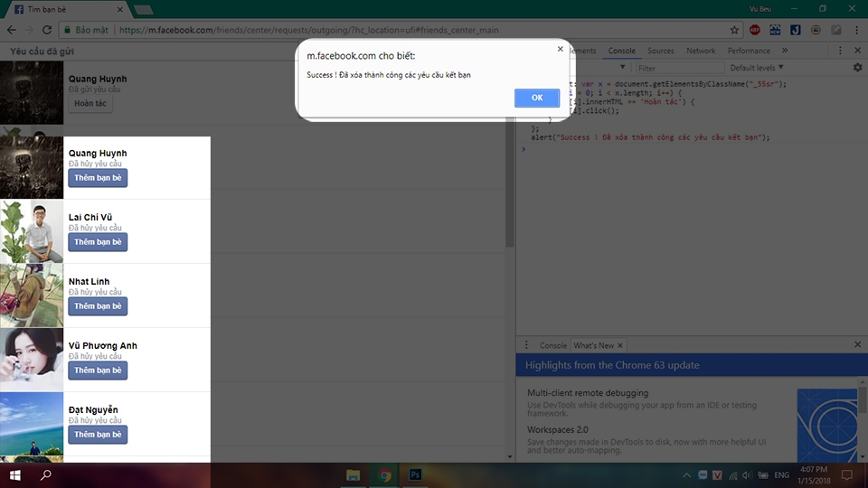The width and height of the screenshot is (868, 488).
Task: Close the Tìm bạn bè tab
Action: tap(120, 9)
